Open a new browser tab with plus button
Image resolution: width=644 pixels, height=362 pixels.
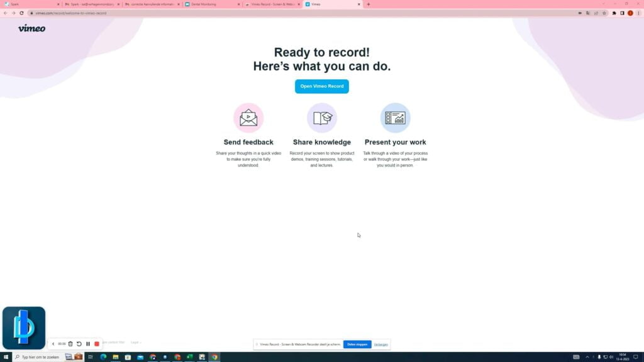click(x=369, y=4)
